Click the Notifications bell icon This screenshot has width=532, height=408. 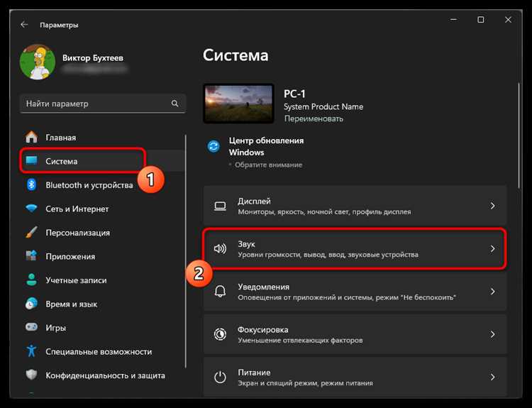tap(220, 292)
